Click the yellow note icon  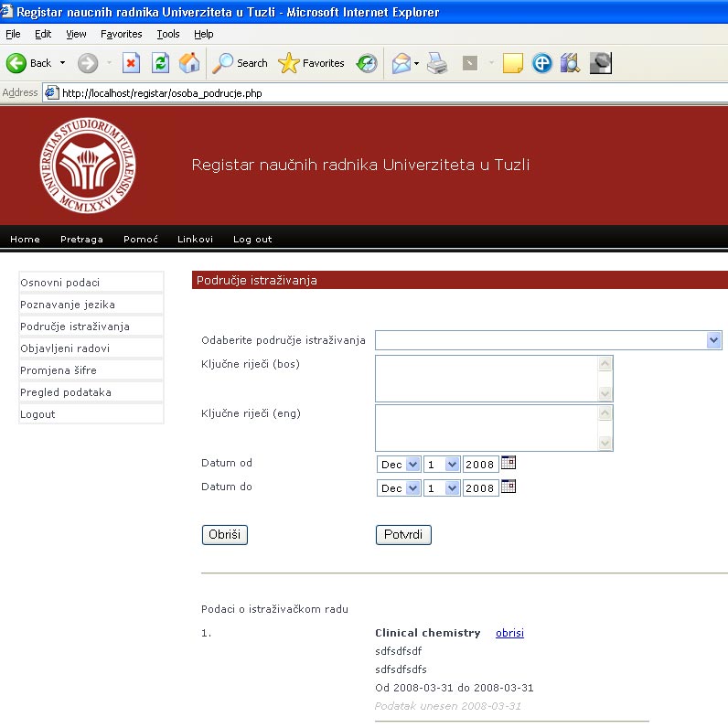(512, 63)
